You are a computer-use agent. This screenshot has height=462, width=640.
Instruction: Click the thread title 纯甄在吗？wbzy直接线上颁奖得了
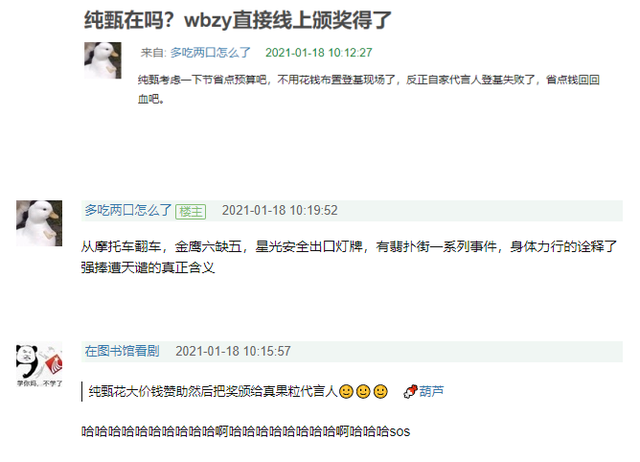click(x=238, y=20)
